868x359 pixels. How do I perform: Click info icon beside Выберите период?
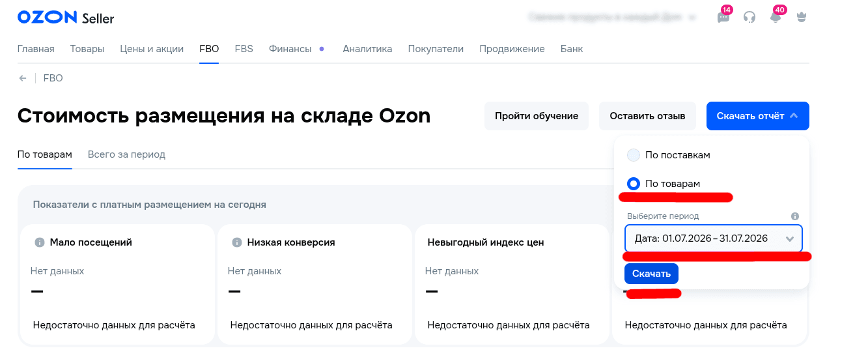(x=795, y=216)
